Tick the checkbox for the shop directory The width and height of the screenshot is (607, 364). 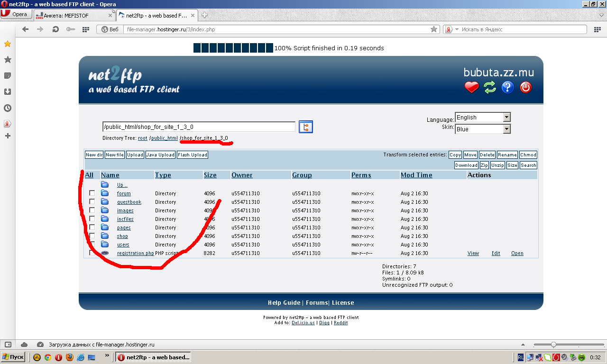coord(92,236)
